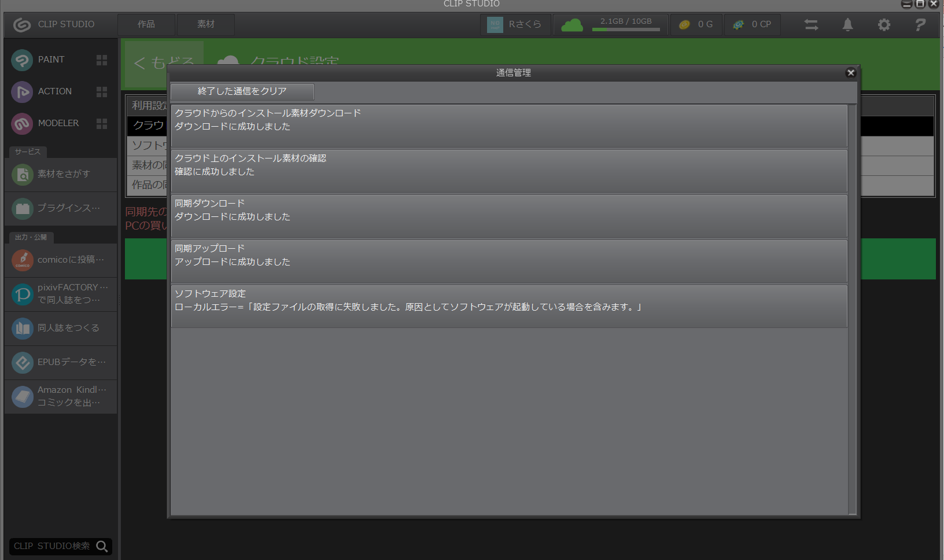Click the もどる back button
The image size is (944, 560).
pyautogui.click(x=164, y=62)
